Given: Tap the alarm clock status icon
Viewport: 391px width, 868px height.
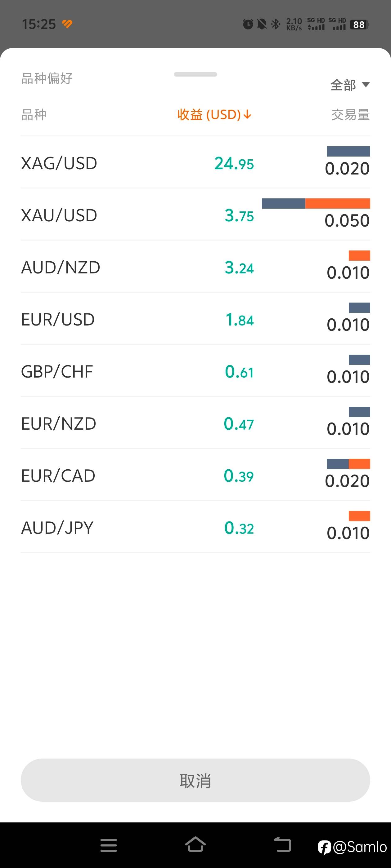Looking at the screenshot, I should pos(248,24).
